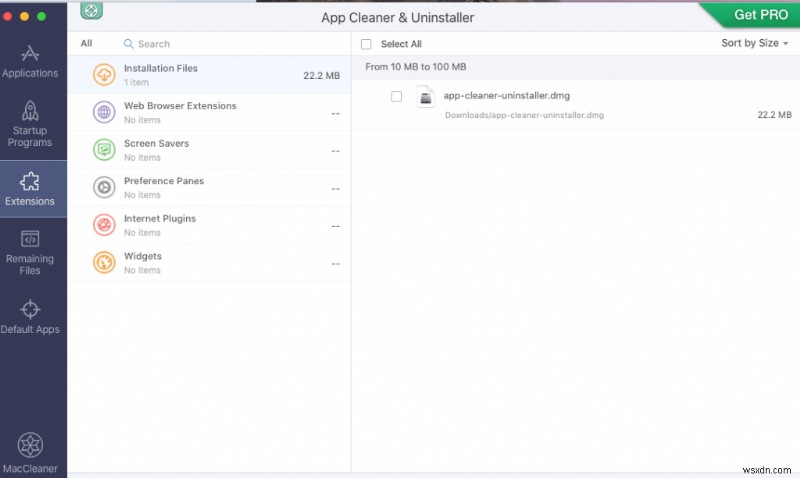Select the Preference Panes row

209,187
